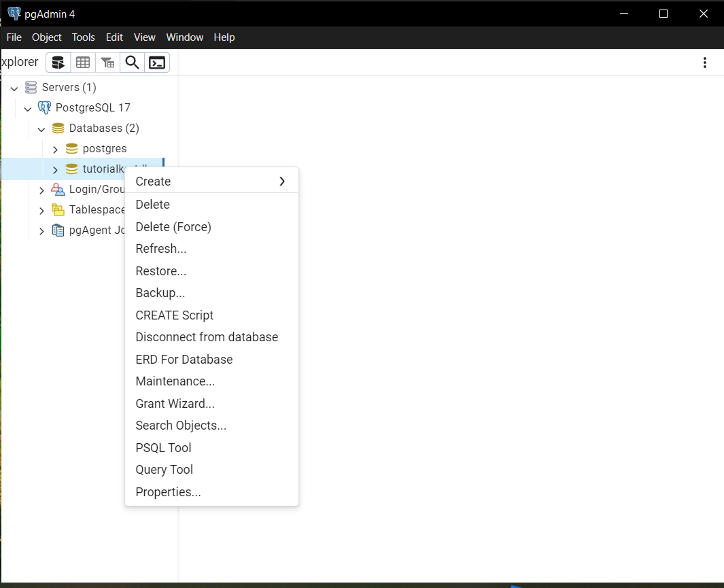The image size is (724, 588).
Task: Open the Create submenu
Action: pyautogui.click(x=211, y=181)
